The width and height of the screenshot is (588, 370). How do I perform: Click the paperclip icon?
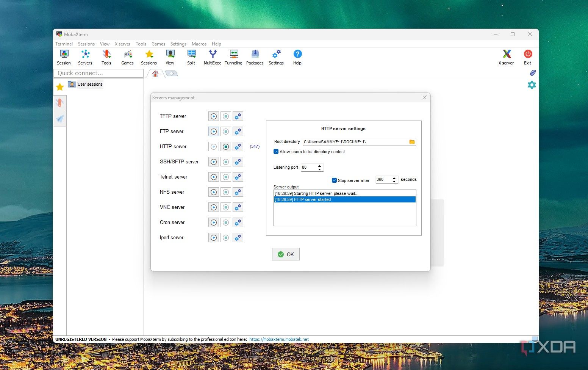pos(533,73)
